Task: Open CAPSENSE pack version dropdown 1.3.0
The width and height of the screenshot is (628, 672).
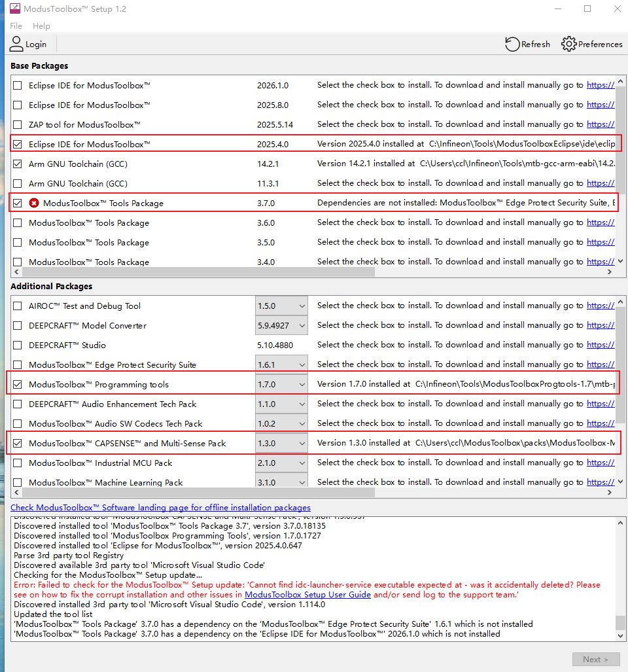Action: 281,444
